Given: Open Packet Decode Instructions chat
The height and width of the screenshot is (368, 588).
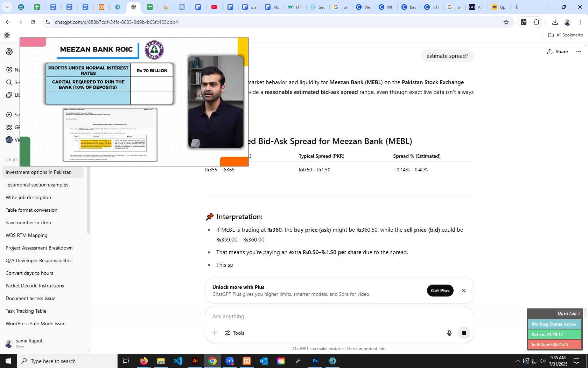Looking at the screenshot, I should tap(43, 286).
